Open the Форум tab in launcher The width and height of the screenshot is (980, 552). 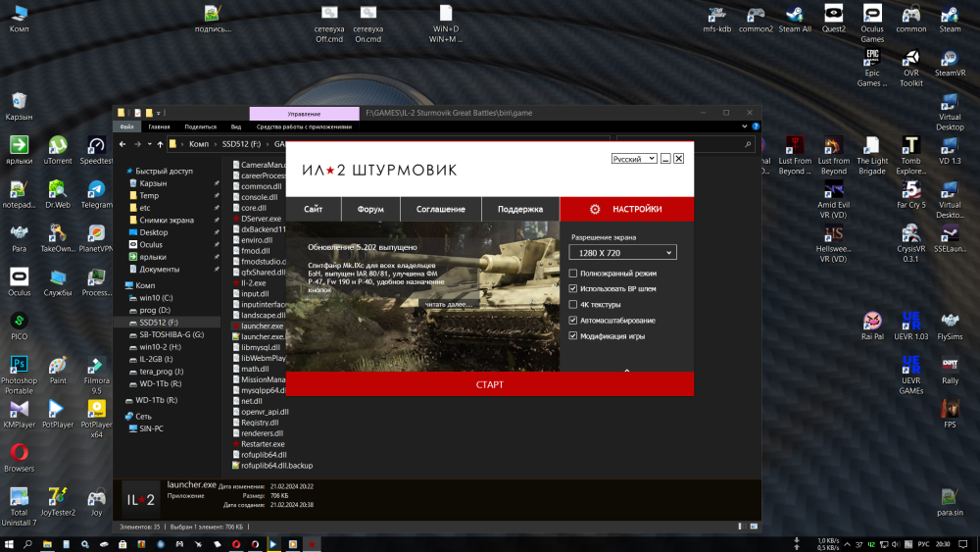pos(370,209)
